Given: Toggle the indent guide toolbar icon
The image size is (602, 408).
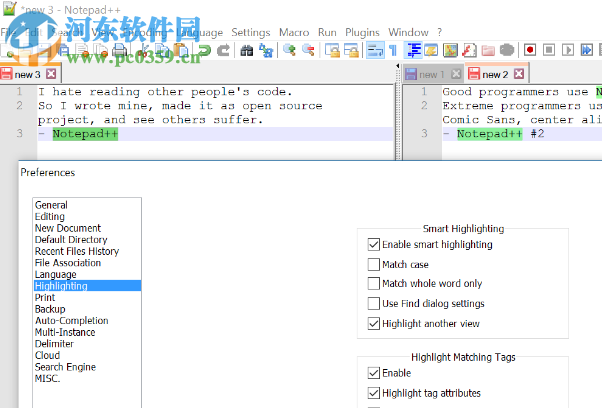Looking at the screenshot, I should coord(413,50).
